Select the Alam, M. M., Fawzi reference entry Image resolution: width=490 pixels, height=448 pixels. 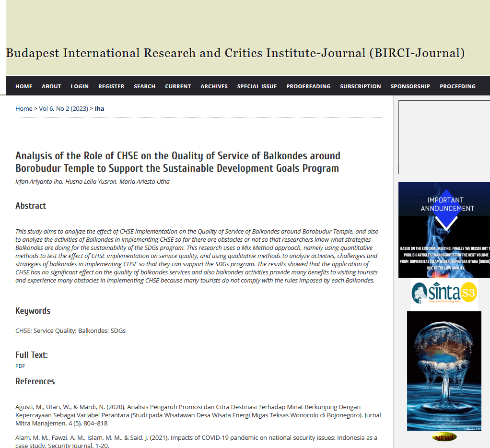(196, 441)
